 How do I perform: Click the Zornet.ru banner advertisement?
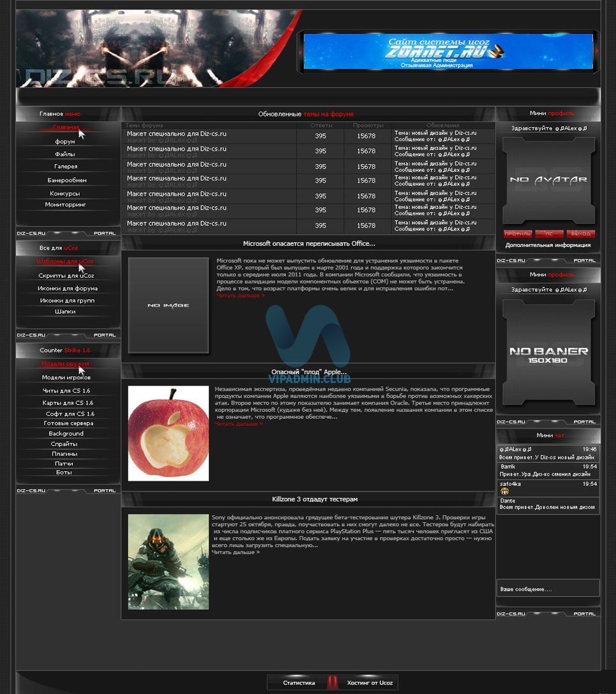click(448, 51)
